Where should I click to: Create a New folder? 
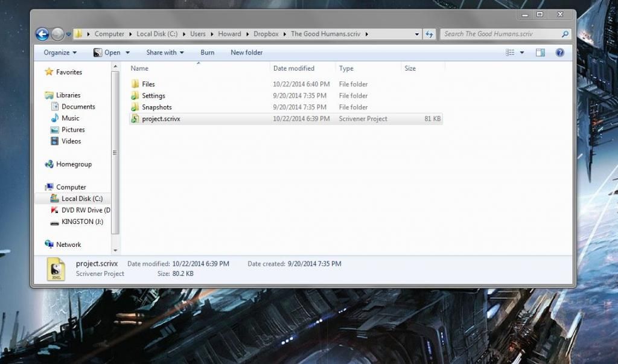pyautogui.click(x=247, y=53)
